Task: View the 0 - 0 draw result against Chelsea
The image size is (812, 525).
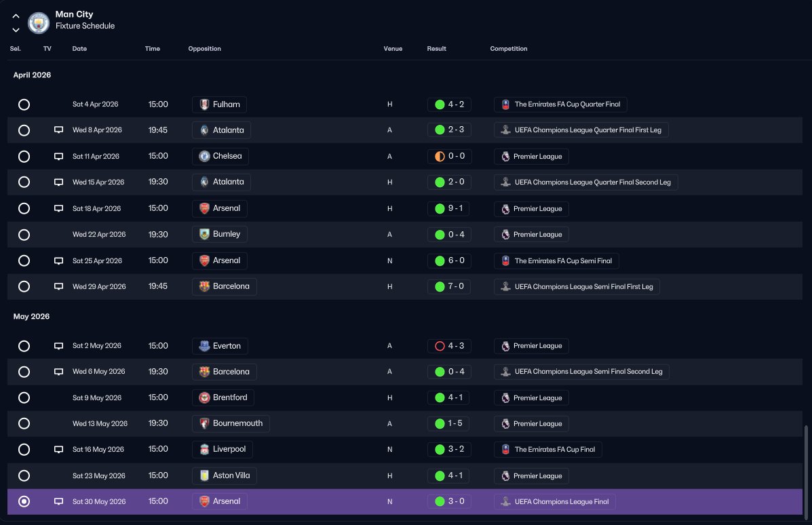Action: [x=450, y=157]
